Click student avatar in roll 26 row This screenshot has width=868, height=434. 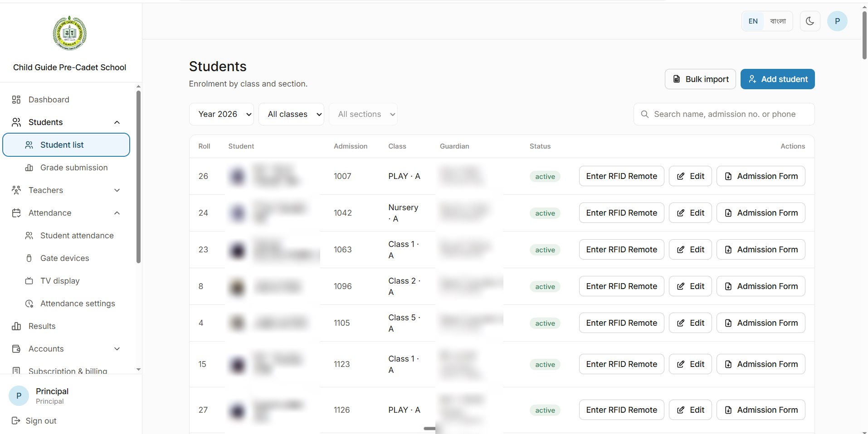[238, 176]
